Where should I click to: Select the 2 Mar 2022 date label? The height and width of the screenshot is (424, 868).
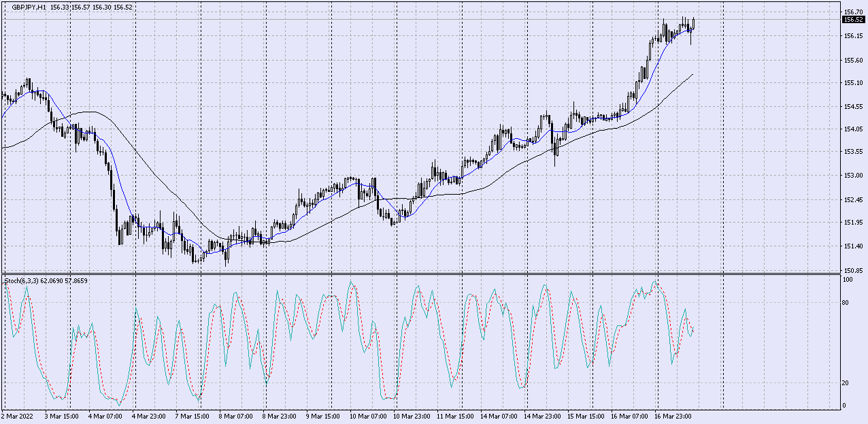pyautogui.click(x=17, y=415)
